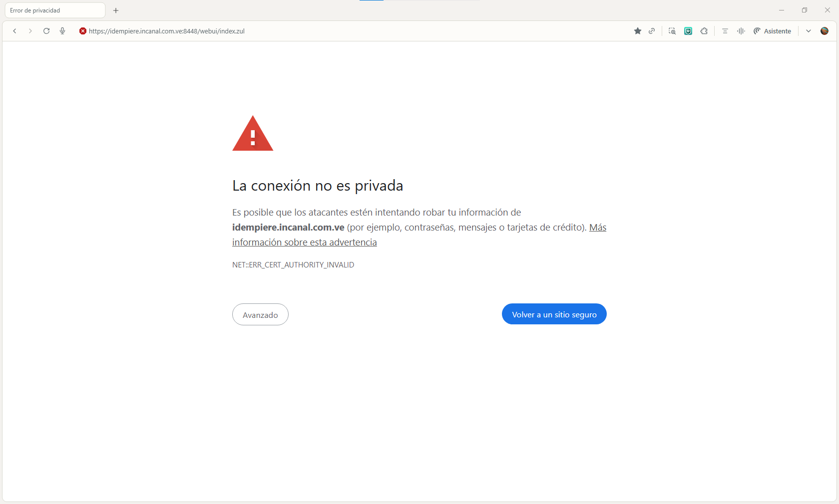The width and height of the screenshot is (839, 504).
Task: Expand the toolbar chevron dropdown
Action: [809, 31]
